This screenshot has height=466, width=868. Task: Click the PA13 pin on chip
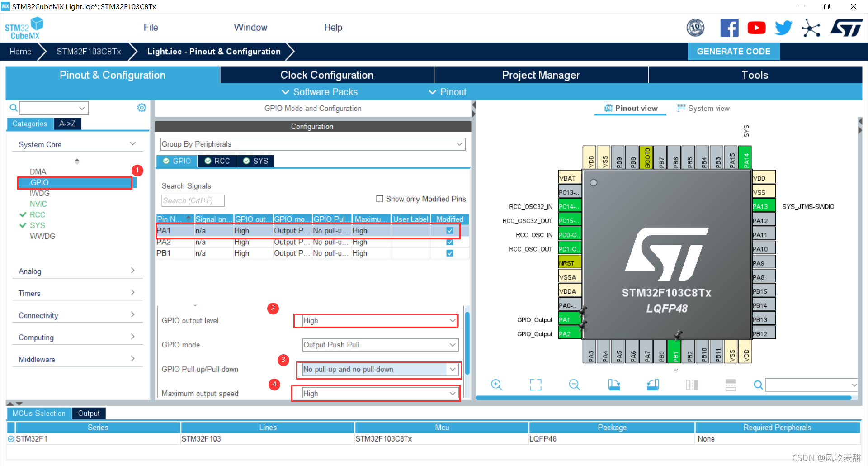pos(764,206)
